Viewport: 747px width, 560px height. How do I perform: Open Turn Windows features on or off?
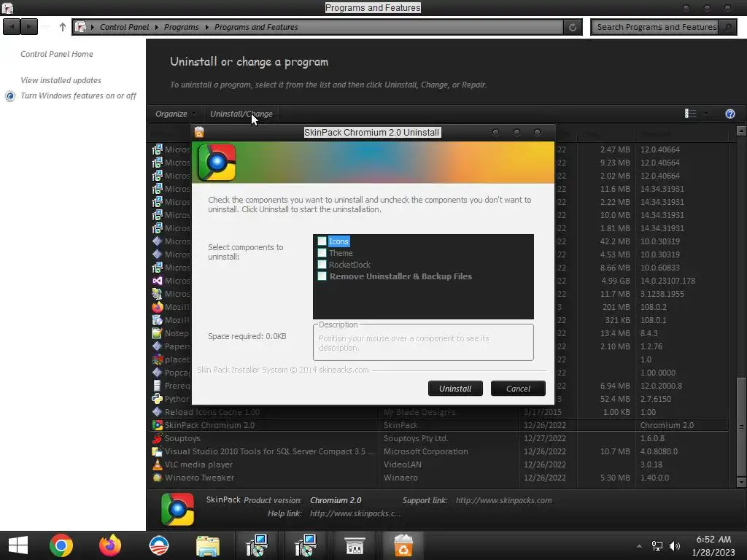[x=78, y=96]
